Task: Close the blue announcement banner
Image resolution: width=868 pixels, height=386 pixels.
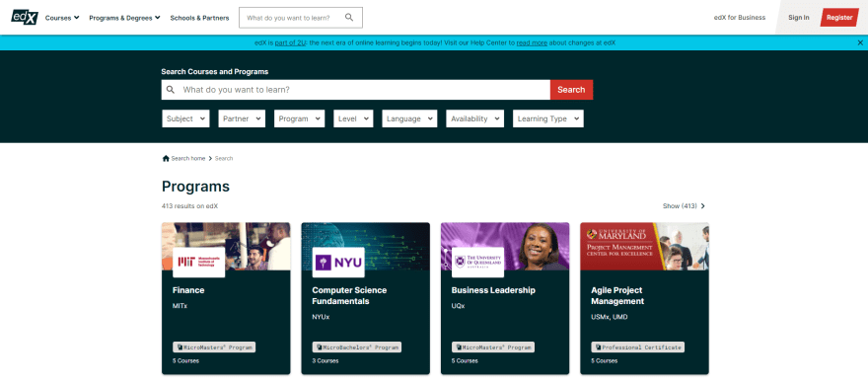Action: 860,42
